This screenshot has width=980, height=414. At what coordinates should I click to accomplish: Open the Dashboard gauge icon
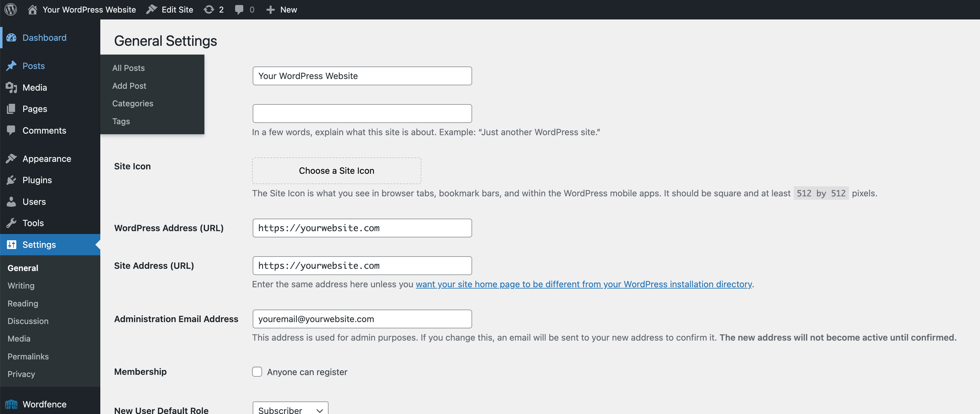[x=11, y=37]
